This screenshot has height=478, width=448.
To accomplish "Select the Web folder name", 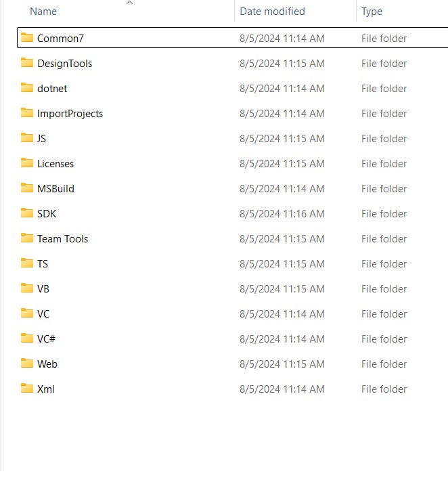I will (47, 364).
